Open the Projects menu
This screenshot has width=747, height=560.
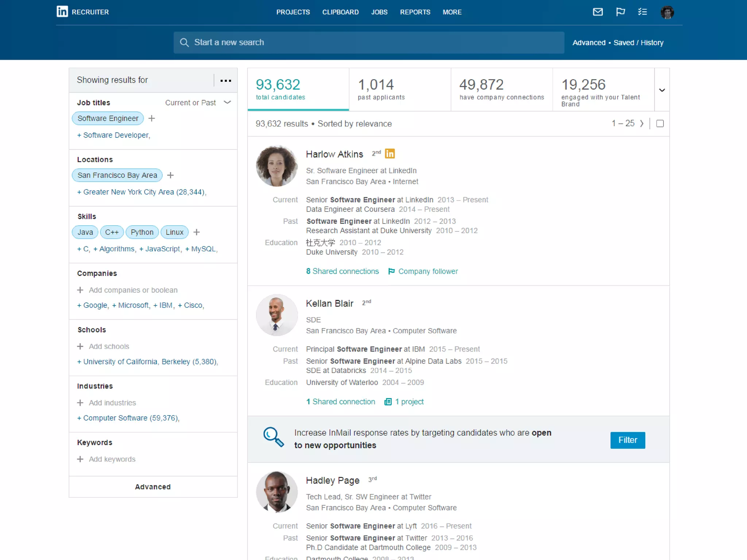293,12
